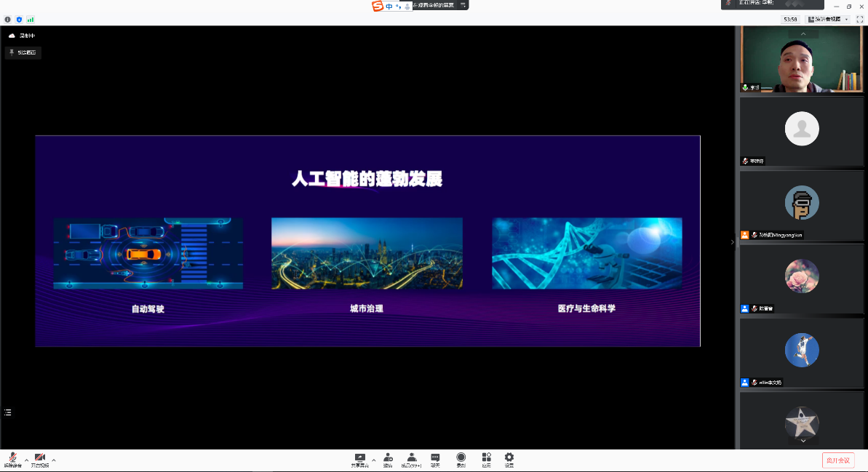Expand the microphone audio options arrow
The height and width of the screenshot is (472, 868).
click(26, 460)
